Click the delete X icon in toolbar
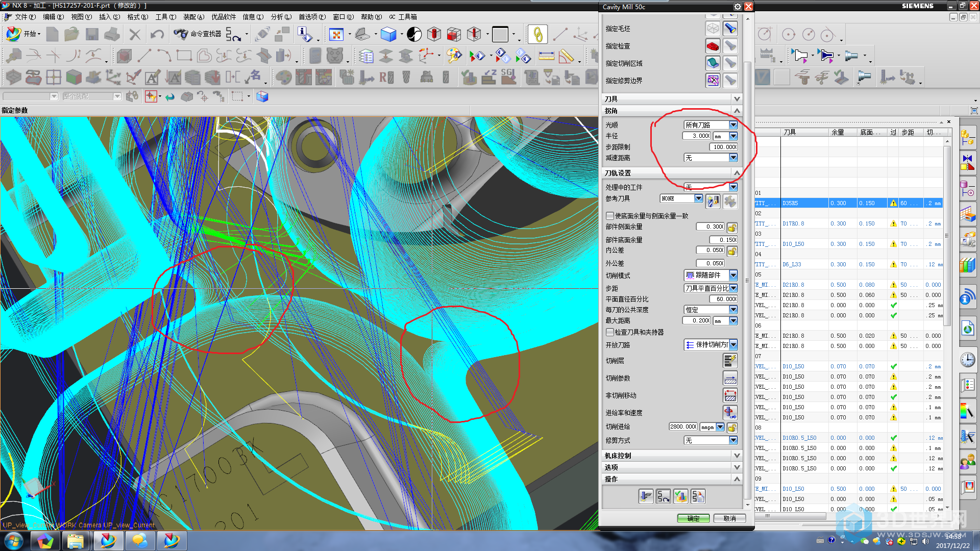 tap(135, 35)
